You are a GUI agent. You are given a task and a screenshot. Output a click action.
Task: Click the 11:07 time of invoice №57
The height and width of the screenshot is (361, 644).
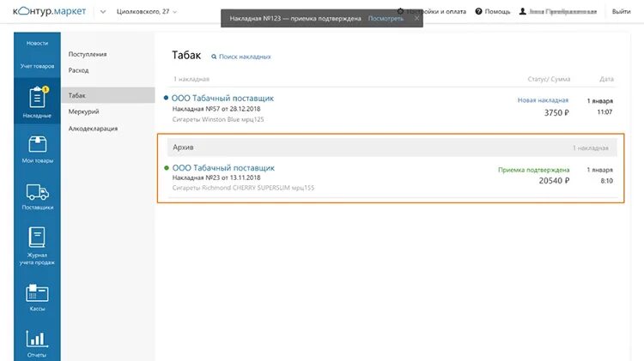tap(605, 112)
